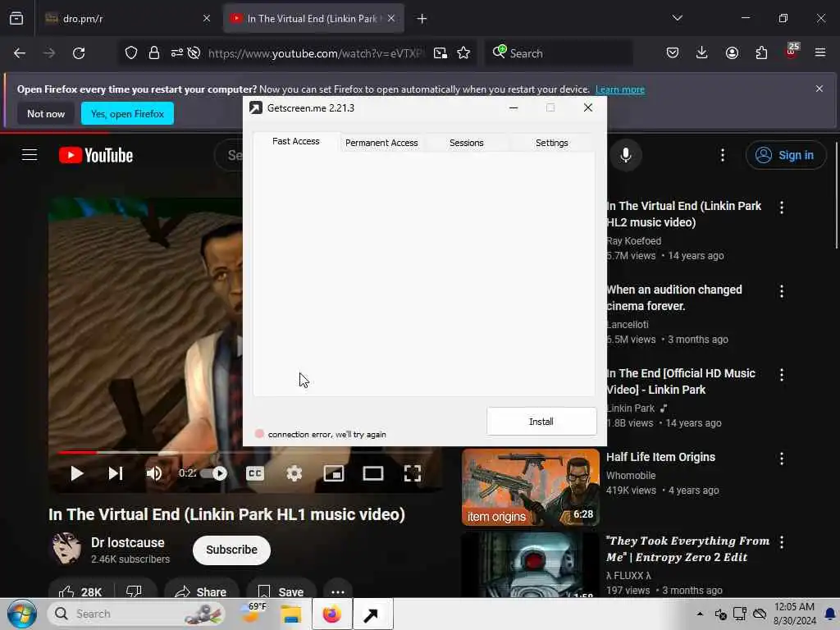Open options for Half Life Item Origins
Viewport: 840px width, 630px height.
click(782, 459)
